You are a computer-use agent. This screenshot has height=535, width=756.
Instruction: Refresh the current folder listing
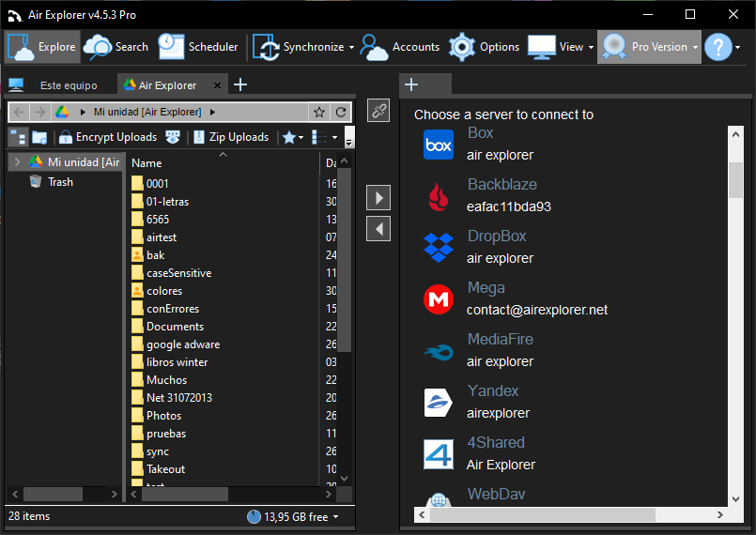pos(341,113)
